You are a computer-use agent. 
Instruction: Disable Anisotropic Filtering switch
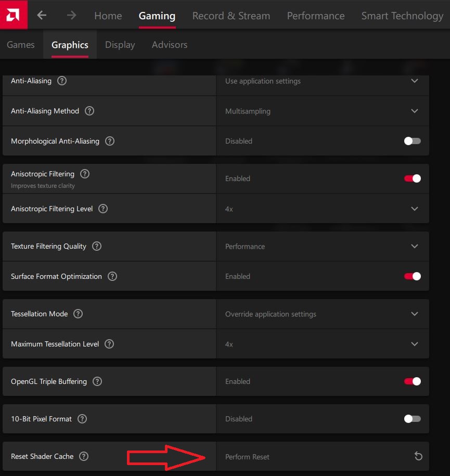coord(413,178)
